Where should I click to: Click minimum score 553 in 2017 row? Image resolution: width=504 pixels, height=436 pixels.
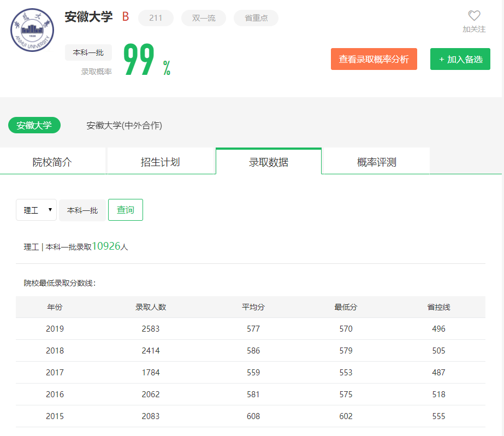(346, 372)
